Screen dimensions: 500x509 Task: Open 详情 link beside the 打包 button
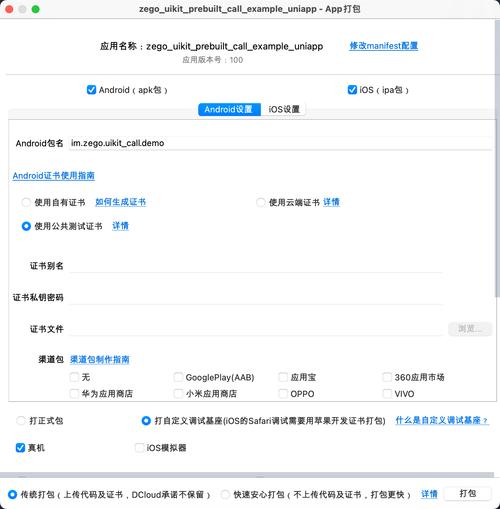tap(429, 494)
